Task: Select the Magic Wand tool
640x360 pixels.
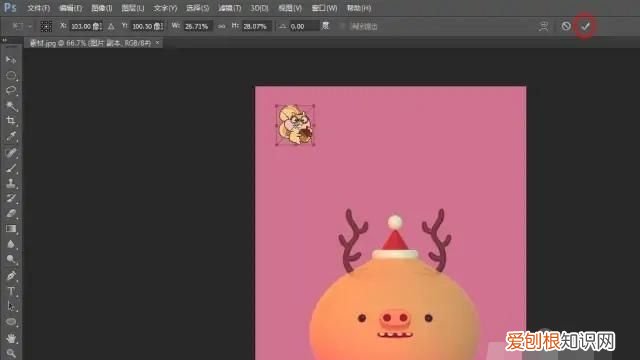Action: 11,106
